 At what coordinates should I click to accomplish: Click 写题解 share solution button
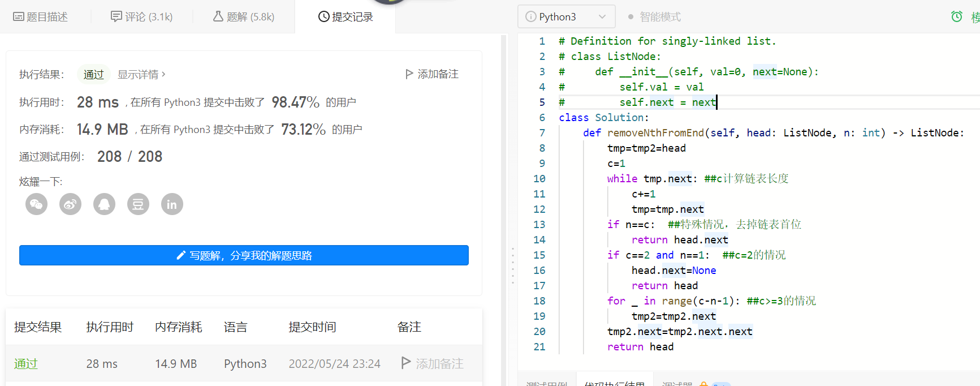point(244,255)
